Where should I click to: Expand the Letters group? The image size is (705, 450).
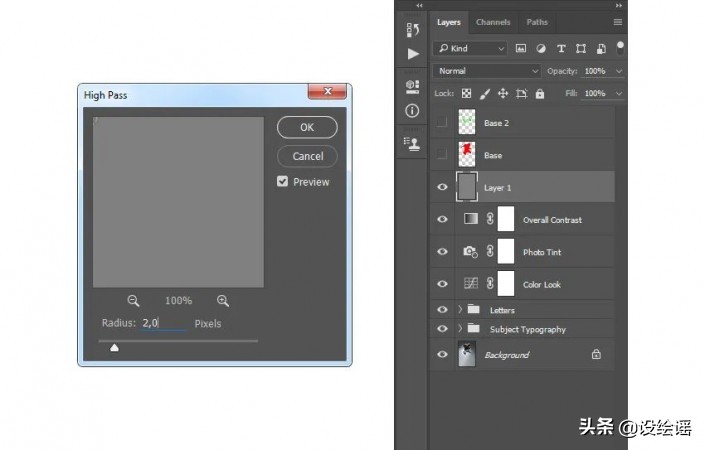(460, 309)
